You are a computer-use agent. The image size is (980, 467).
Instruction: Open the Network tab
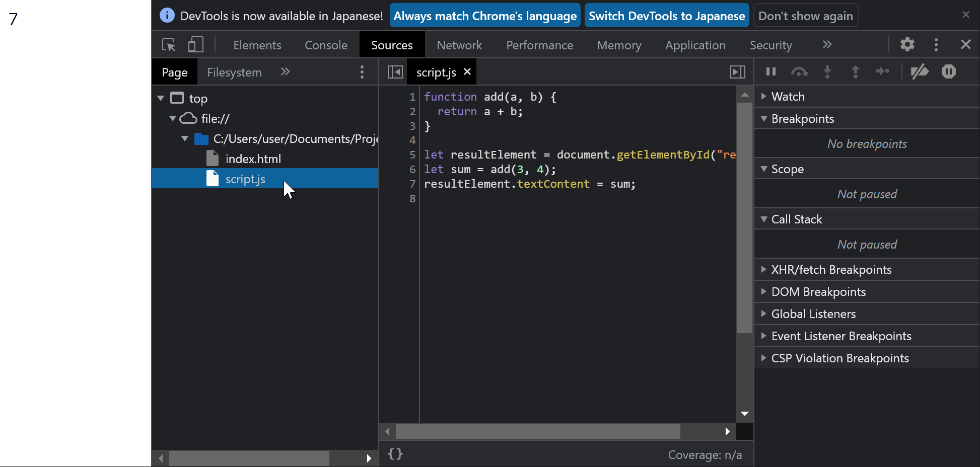coord(459,45)
